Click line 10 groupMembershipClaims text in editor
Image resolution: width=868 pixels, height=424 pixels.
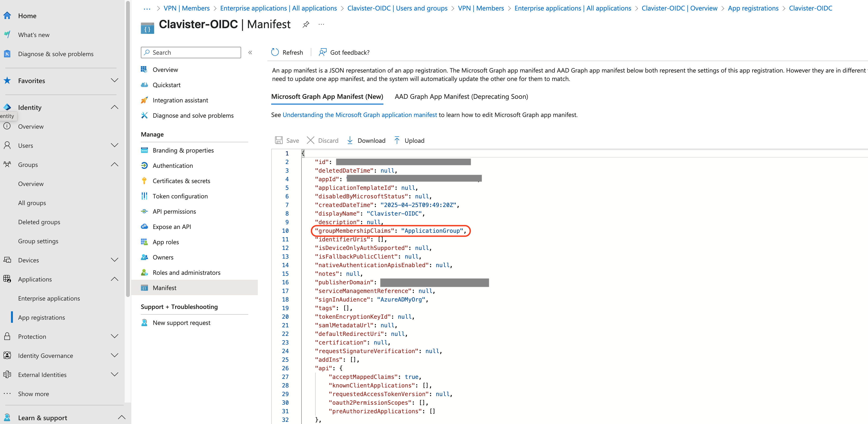390,231
